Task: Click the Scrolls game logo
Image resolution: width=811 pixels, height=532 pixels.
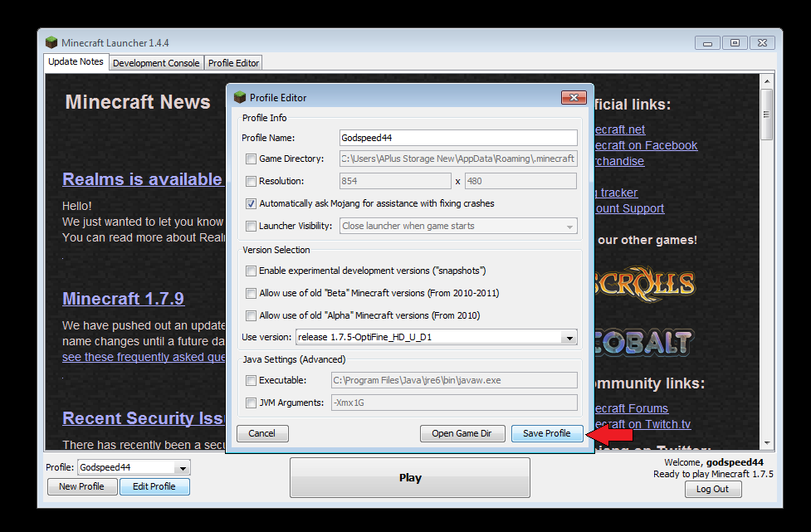Action: point(644,283)
